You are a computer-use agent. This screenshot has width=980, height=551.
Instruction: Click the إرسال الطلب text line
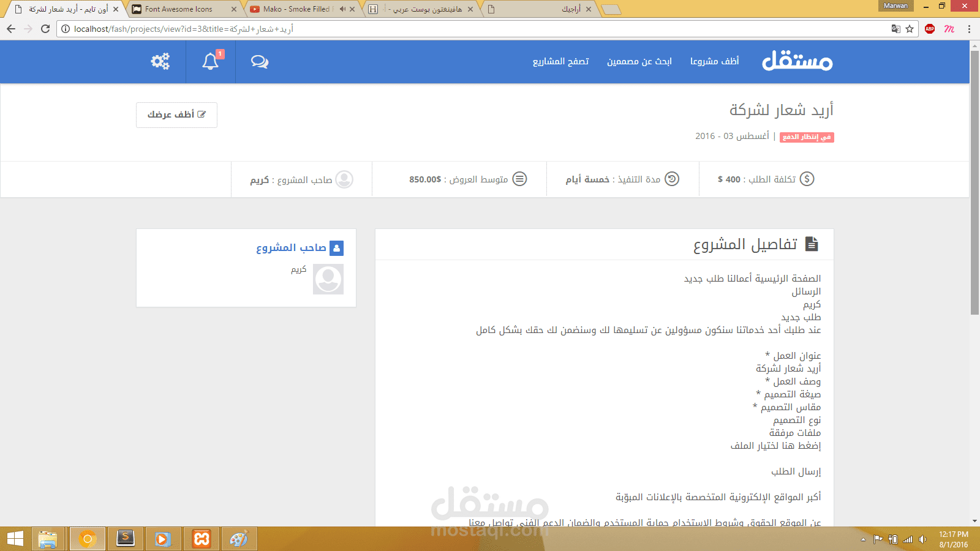(x=796, y=471)
